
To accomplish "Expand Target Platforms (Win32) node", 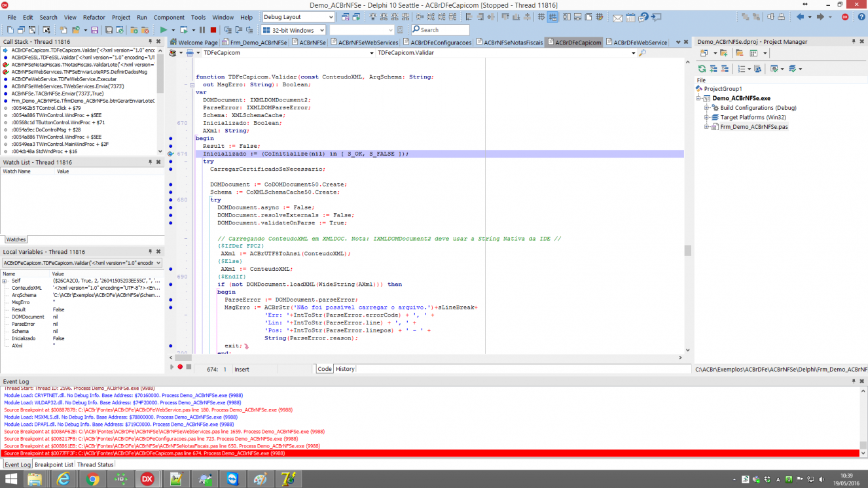I will (x=707, y=117).
